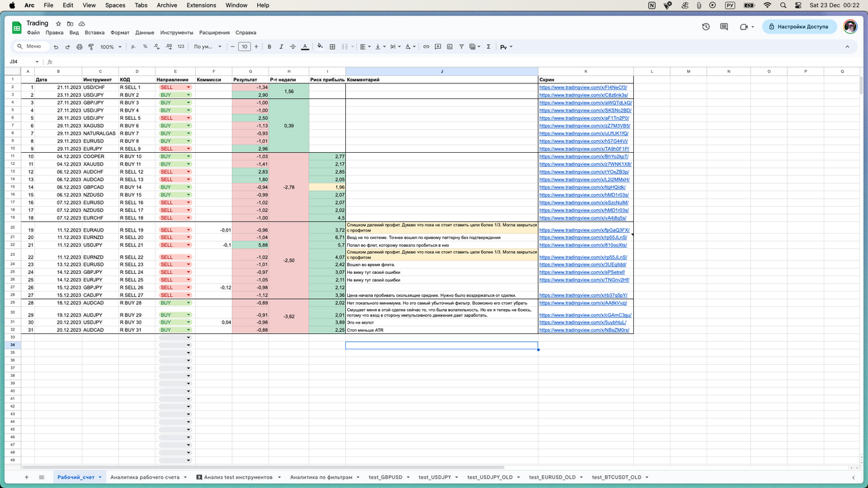View cloud save status icon
This screenshot has width=868, height=488.
(81, 24)
